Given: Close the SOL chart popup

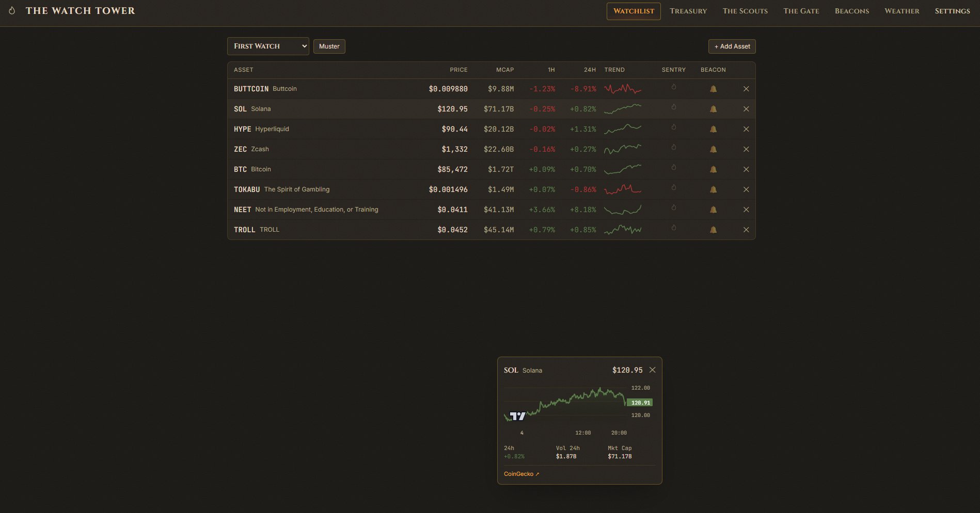Looking at the screenshot, I should [653, 370].
